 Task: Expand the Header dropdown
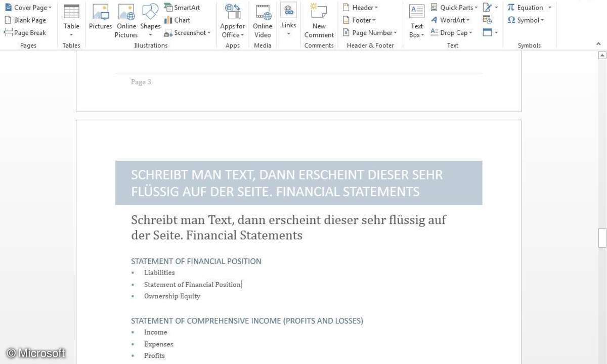360,8
